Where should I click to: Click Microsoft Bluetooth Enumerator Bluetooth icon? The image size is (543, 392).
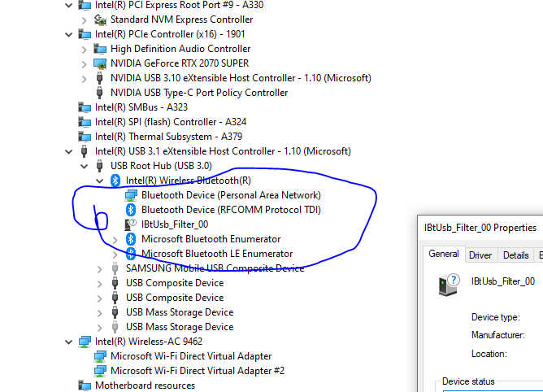point(131,239)
